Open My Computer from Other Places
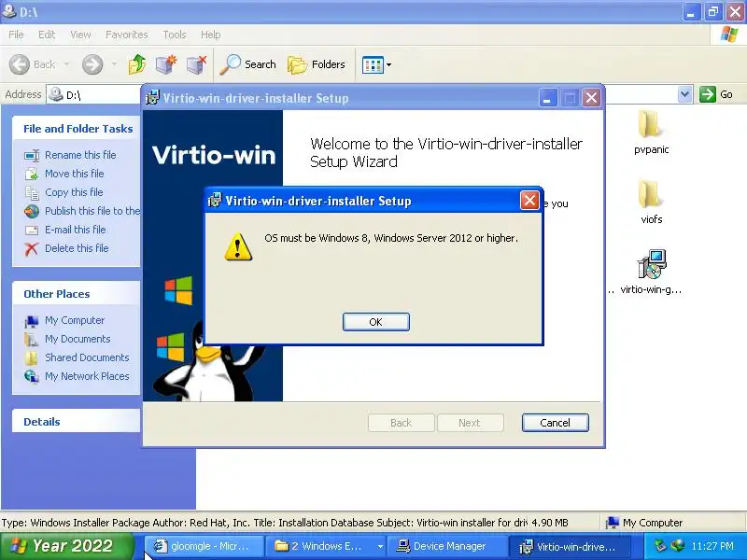This screenshot has width=747, height=560. (x=75, y=320)
